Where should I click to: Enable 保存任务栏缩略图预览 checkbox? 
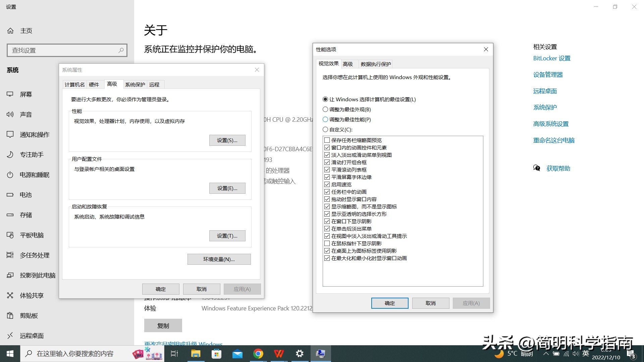pos(327,140)
